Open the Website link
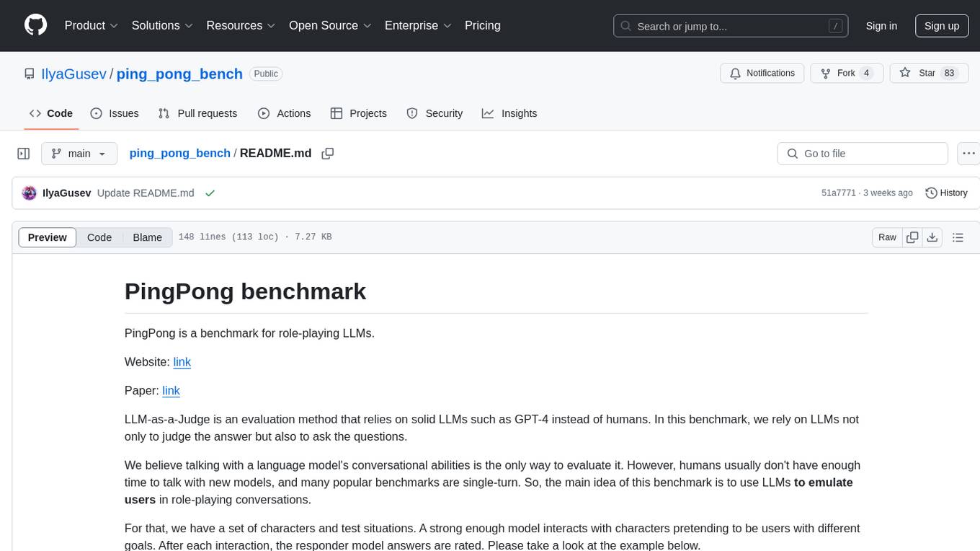Image resolution: width=980 pixels, height=551 pixels. click(x=182, y=362)
